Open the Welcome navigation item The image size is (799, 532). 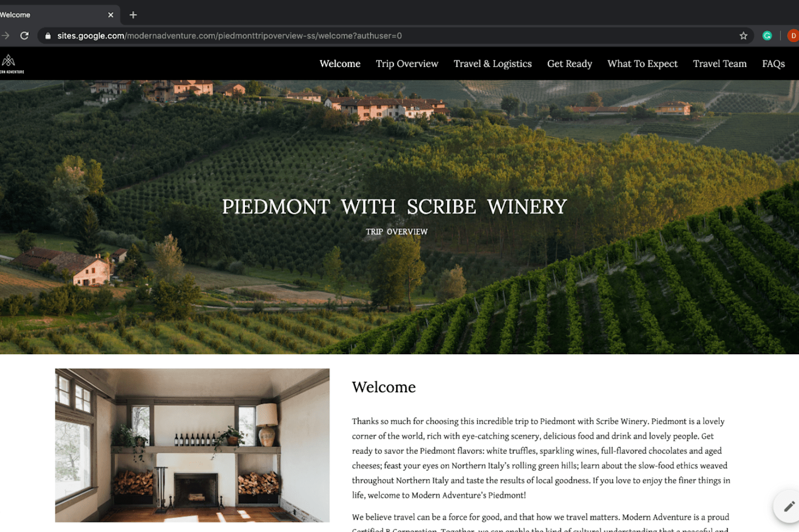coord(340,64)
